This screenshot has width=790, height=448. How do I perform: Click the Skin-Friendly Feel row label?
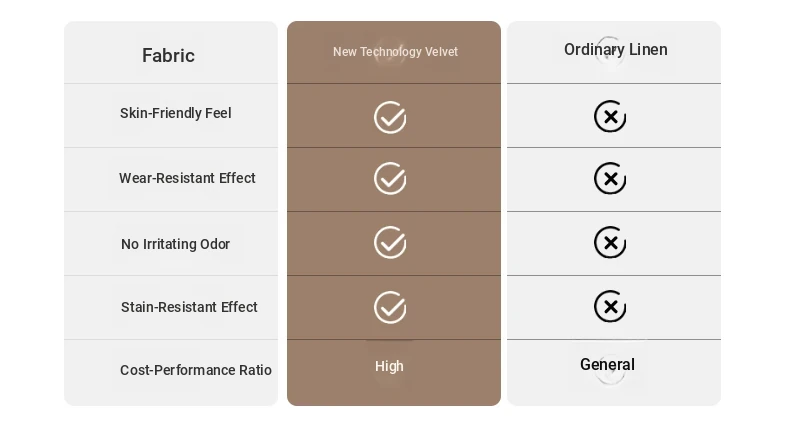click(x=175, y=113)
